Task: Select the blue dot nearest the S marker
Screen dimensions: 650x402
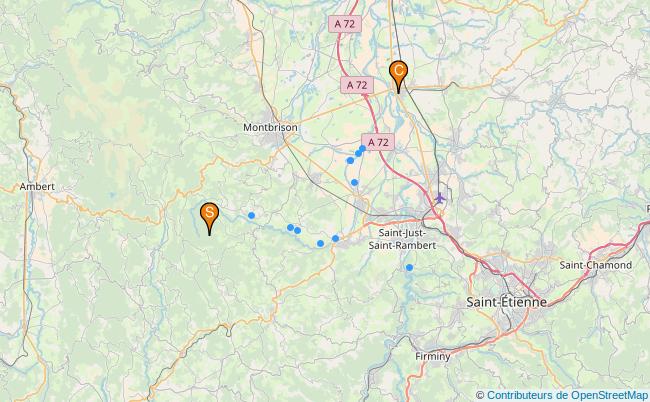Action: point(251,215)
